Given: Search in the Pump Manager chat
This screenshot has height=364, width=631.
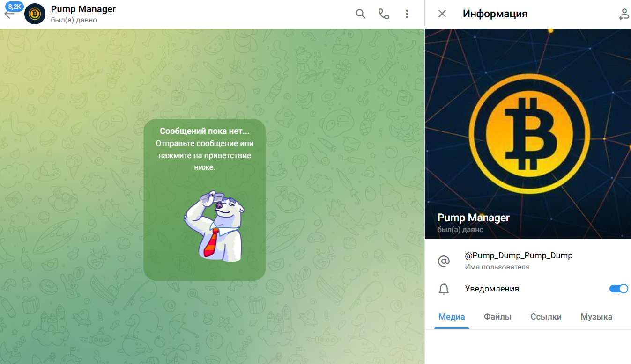Looking at the screenshot, I should (360, 14).
